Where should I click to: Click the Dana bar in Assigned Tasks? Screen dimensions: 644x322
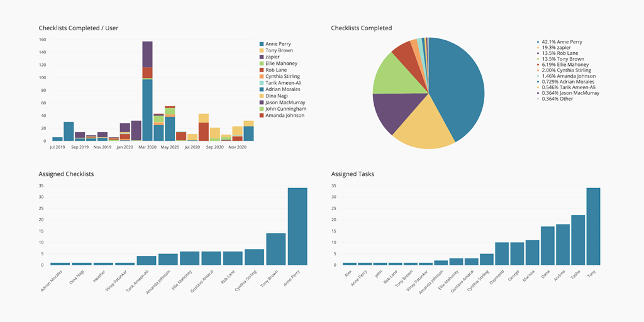pyautogui.click(x=548, y=246)
